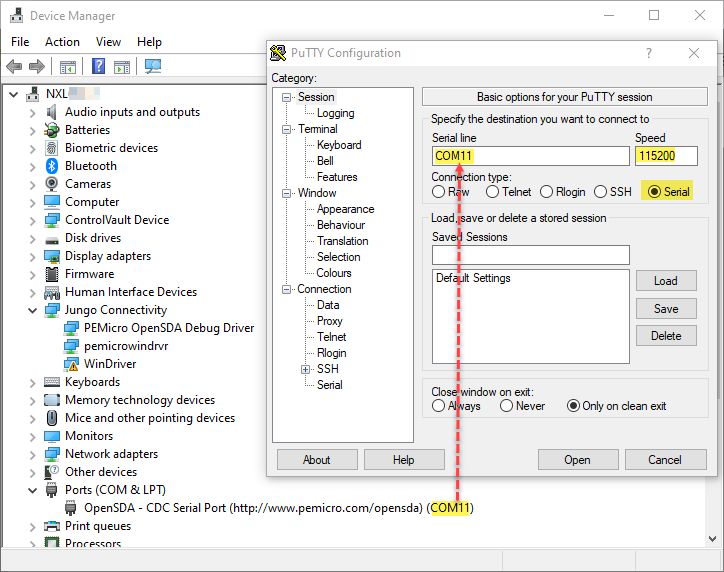Image resolution: width=724 pixels, height=572 pixels.
Task: Collapse the Window category in PuTTY tree
Action: (x=287, y=193)
